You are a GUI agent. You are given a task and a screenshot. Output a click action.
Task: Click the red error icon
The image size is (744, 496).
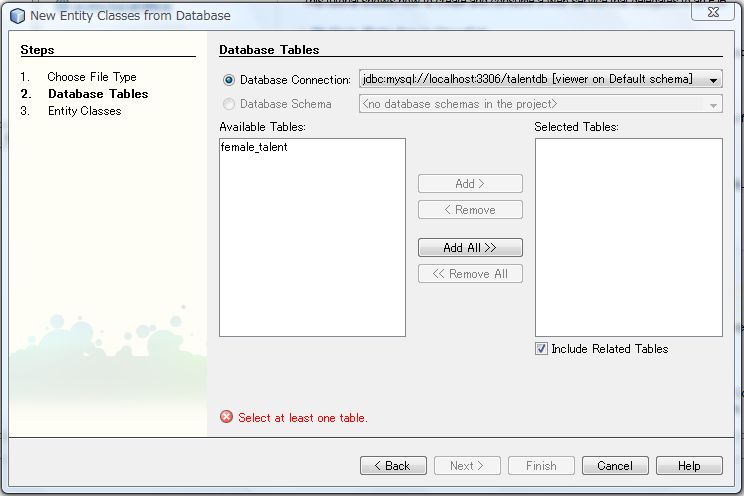pyautogui.click(x=226, y=418)
